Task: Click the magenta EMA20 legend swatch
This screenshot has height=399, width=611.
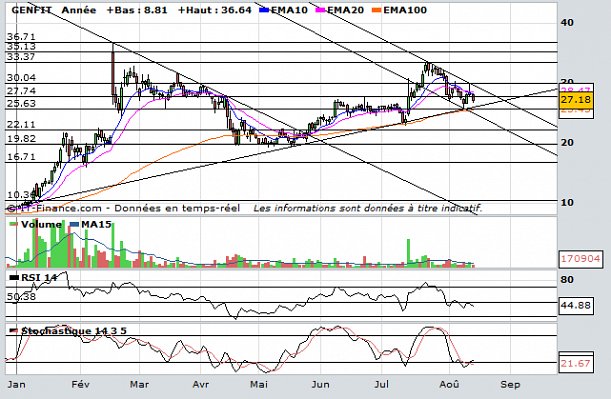Action: point(321,10)
